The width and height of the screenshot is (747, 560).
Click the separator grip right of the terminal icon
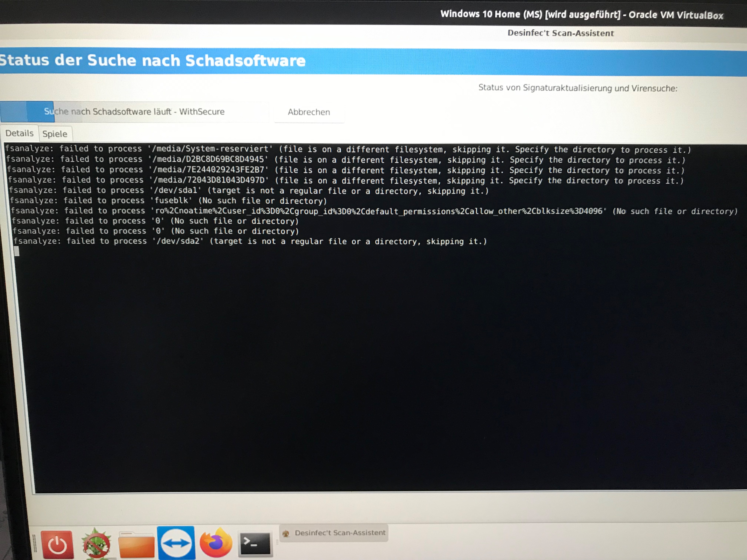277,542
